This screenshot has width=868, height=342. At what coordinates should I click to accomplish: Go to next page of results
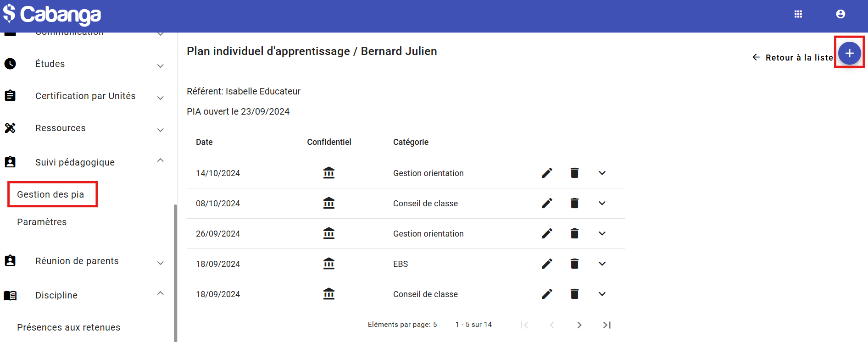pyautogui.click(x=579, y=325)
